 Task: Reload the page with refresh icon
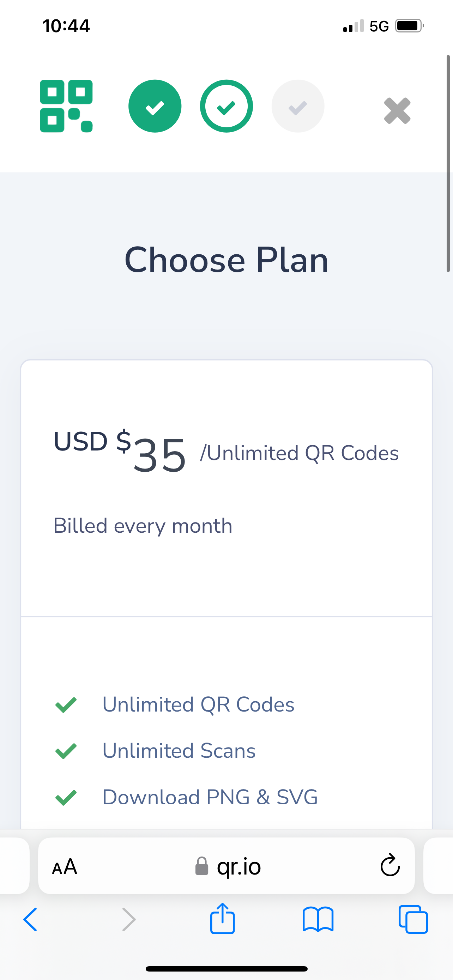(x=390, y=865)
